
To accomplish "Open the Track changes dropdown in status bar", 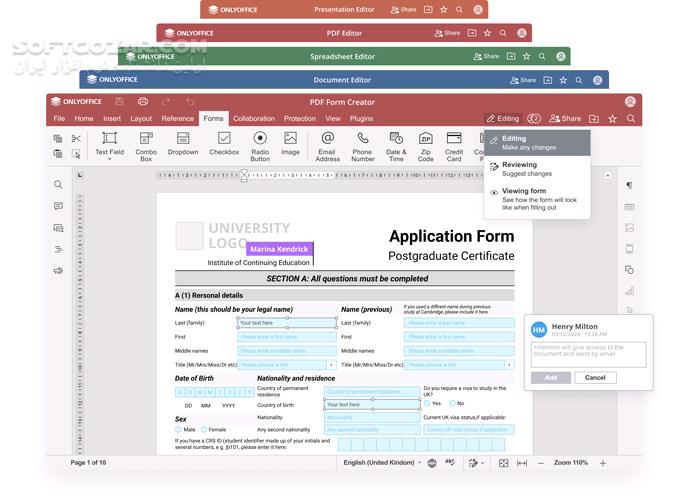I will [x=476, y=463].
